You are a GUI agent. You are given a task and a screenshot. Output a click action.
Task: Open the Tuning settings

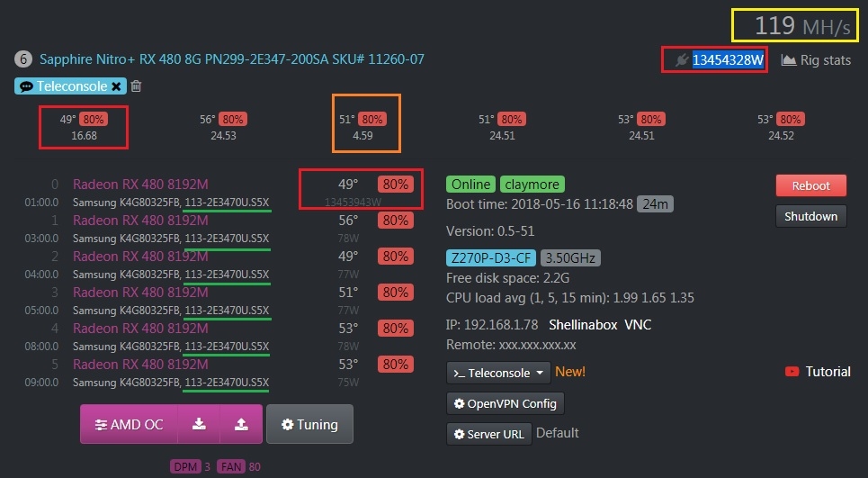[309, 424]
